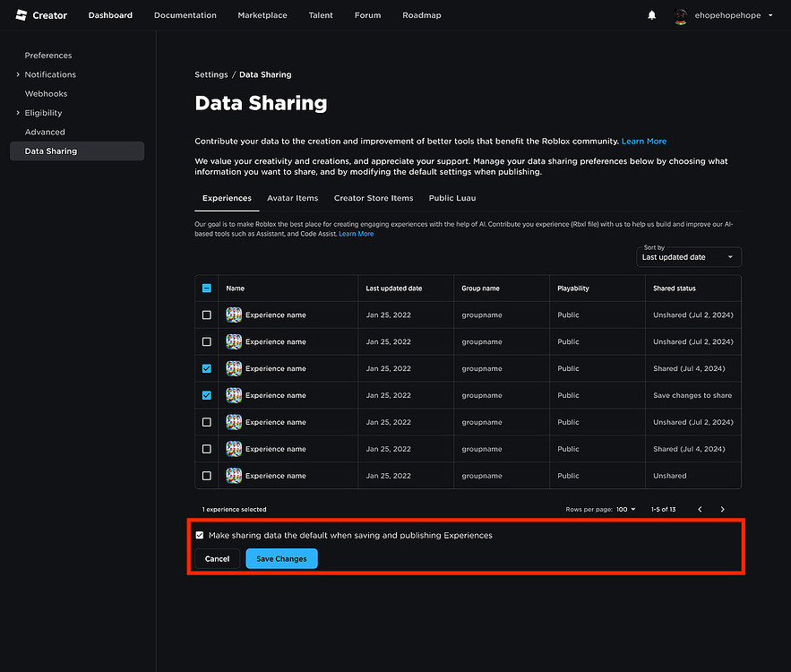The image size is (791, 672).
Task: Uncheck the third experience's selected checkbox
Action: 206,368
